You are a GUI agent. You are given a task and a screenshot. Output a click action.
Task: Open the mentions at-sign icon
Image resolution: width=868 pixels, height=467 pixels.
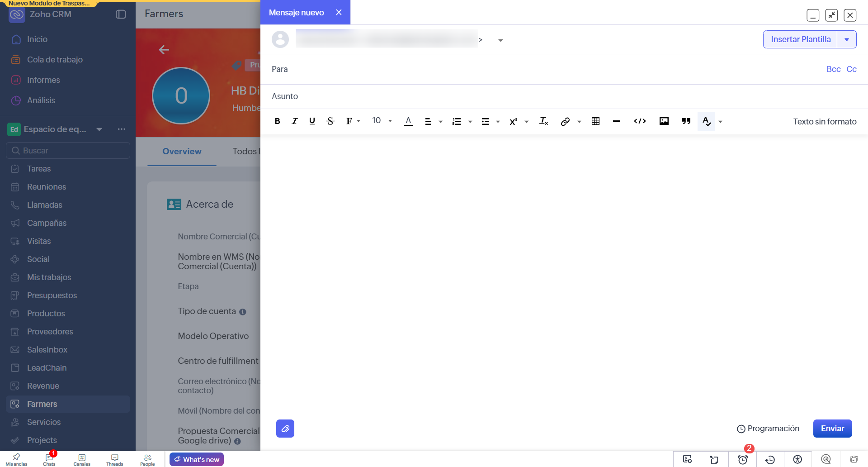pos(826,459)
